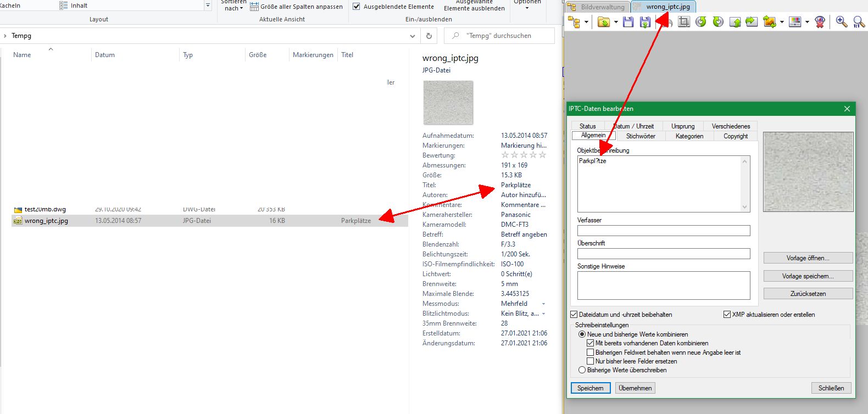Click the Zurücksetzen button
Viewport: 868px width, 414px height.
click(808, 294)
